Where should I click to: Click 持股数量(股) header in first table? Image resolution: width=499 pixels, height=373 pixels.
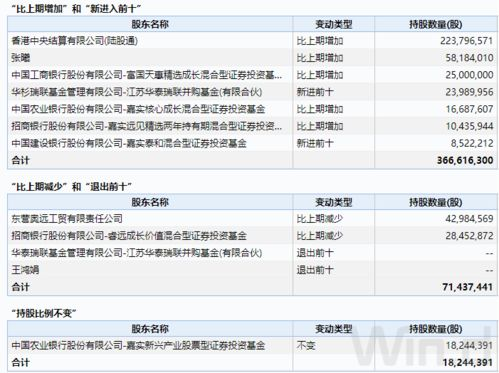coord(436,24)
